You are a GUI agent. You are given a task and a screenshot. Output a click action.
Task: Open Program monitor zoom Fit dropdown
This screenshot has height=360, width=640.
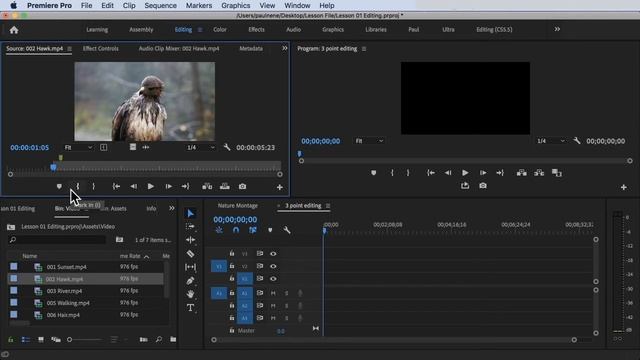[369, 141]
